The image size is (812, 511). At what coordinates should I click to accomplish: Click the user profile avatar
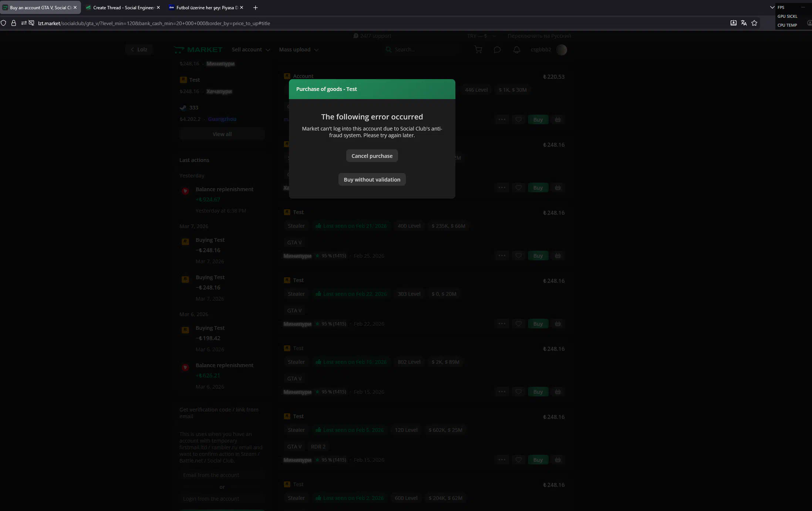point(562,50)
